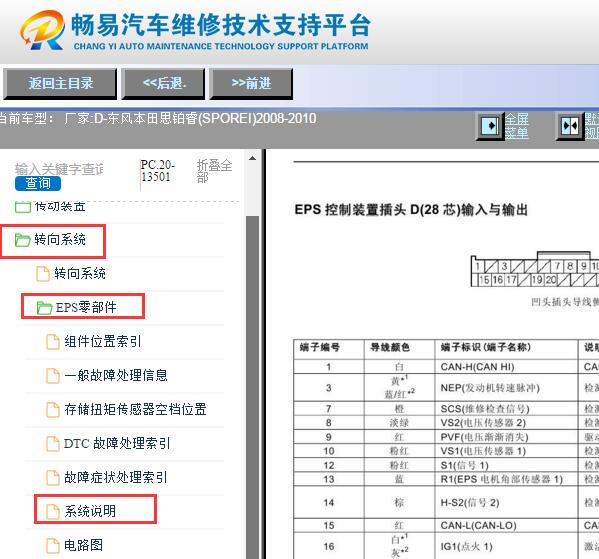Click document icon next to 一般故障处理信息
Viewport: 599px width, 559px height.
tap(53, 376)
